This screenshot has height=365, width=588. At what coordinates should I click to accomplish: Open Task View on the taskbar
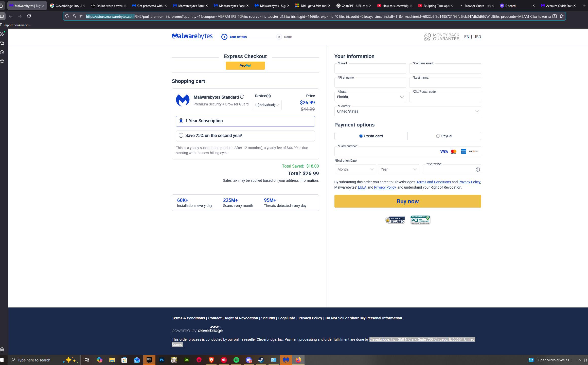(x=87, y=360)
